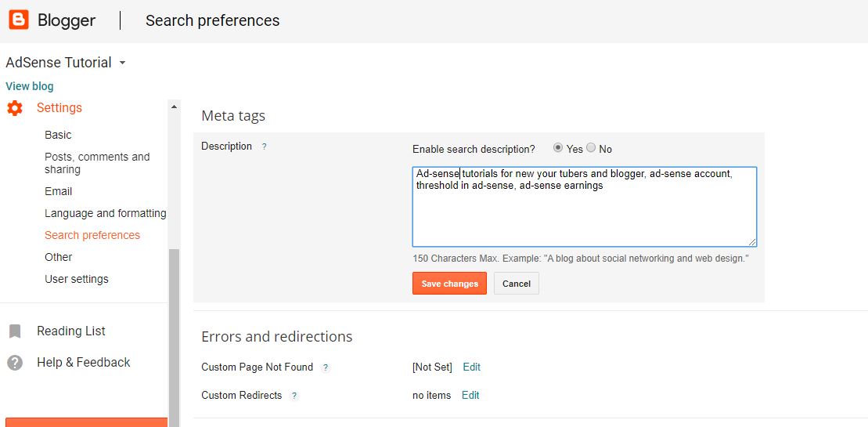Open help tooltip next to Description
Screen dimensions: 868x427
pyautogui.click(x=264, y=147)
